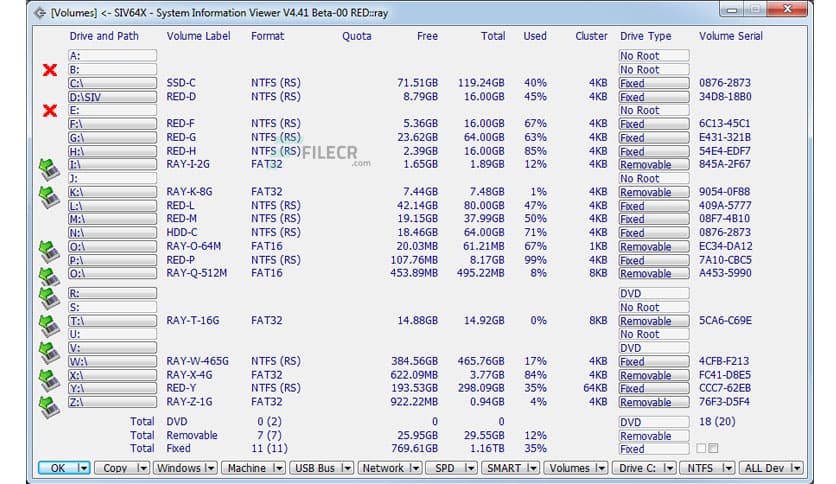Viewport: 836px width, 484px height.
Task: Click the green eject icon beside drive I:\
Action: tap(49, 168)
